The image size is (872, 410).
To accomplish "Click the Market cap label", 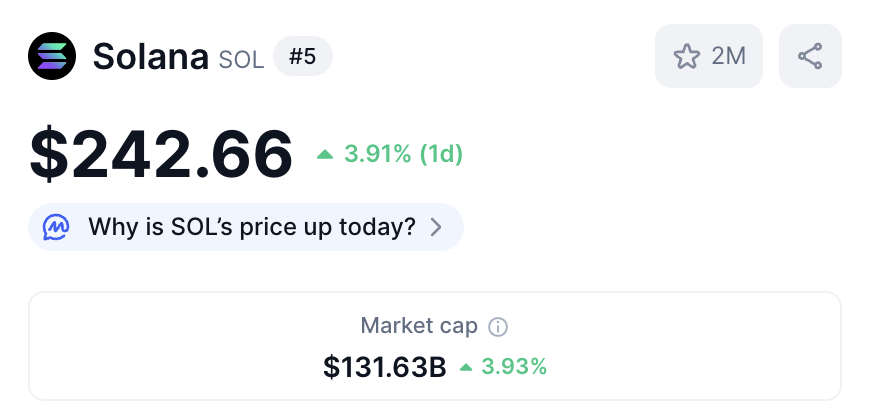I will pyautogui.click(x=419, y=326).
